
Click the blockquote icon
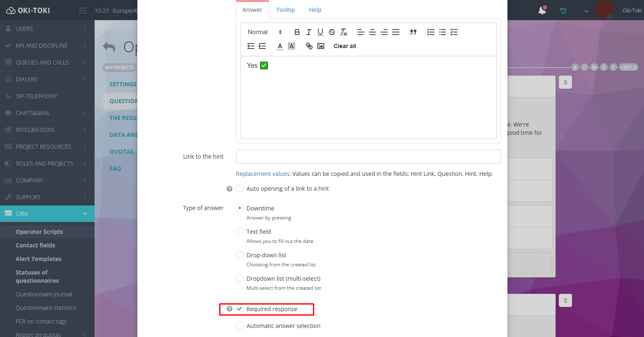coord(413,32)
